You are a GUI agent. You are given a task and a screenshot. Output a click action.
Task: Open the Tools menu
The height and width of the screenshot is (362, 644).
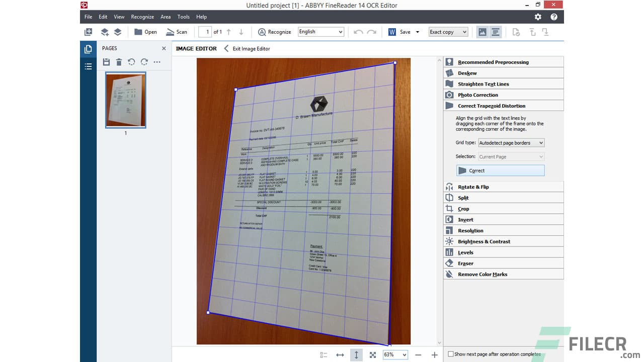(183, 17)
